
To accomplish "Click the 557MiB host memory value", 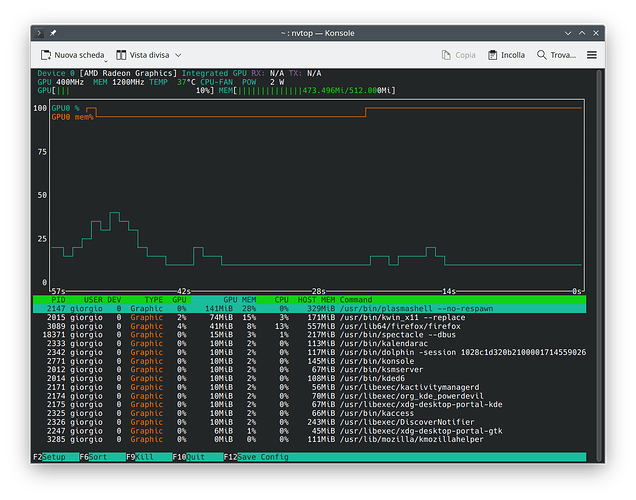I will click(x=321, y=326).
